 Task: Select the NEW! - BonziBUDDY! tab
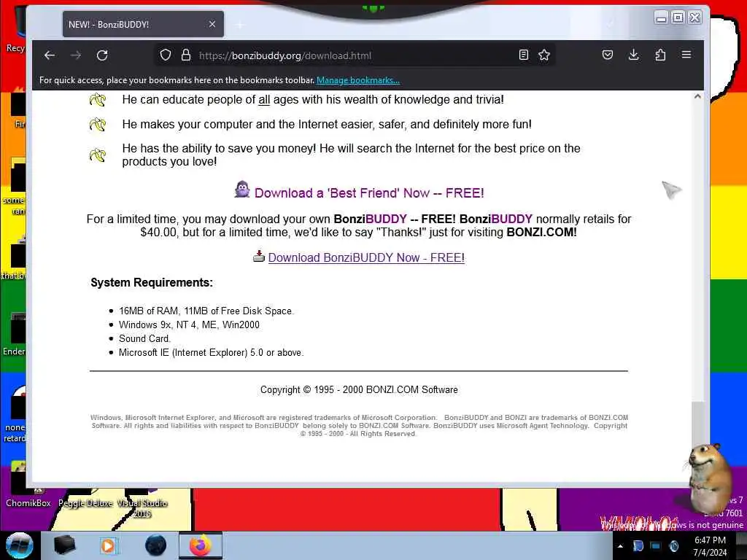point(143,24)
